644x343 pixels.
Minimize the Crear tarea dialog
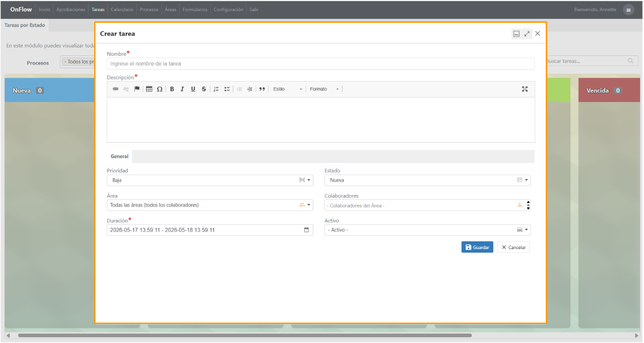[516, 34]
